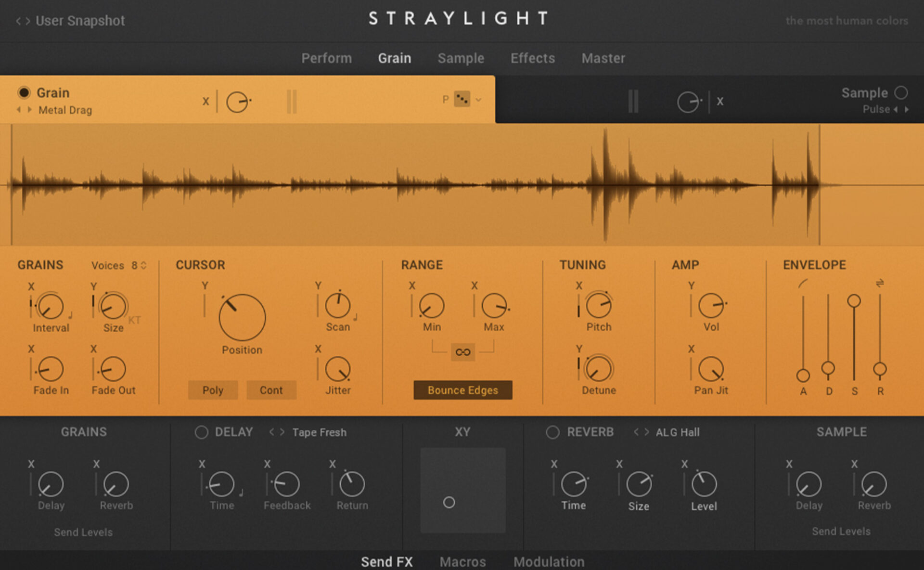Open the randomization mode chevron next to dice icon

pyautogui.click(x=478, y=100)
